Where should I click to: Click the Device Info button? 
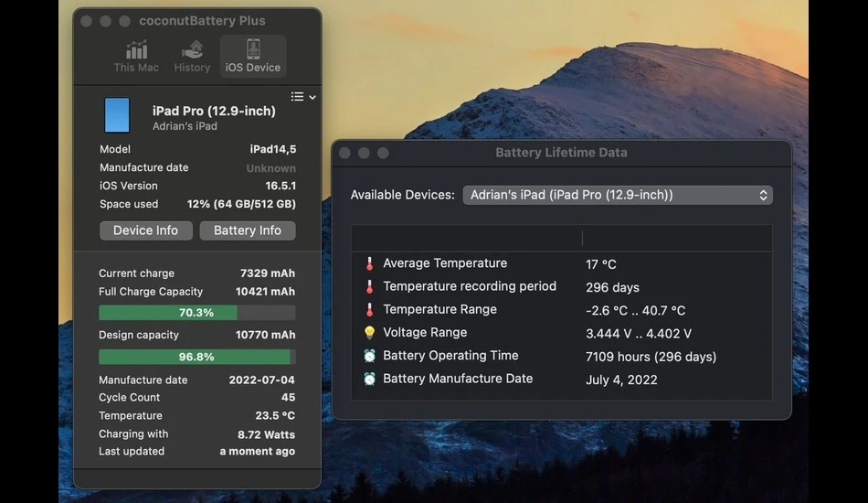click(146, 230)
